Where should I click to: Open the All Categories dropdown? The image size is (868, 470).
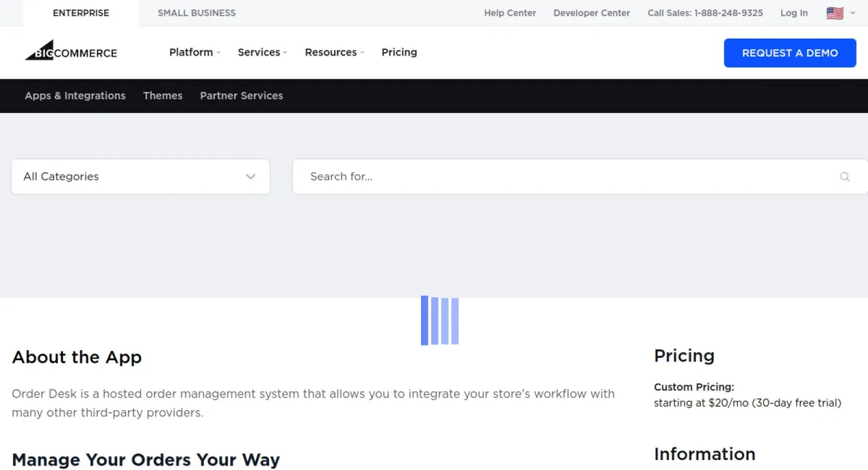pyautogui.click(x=140, y=176)
